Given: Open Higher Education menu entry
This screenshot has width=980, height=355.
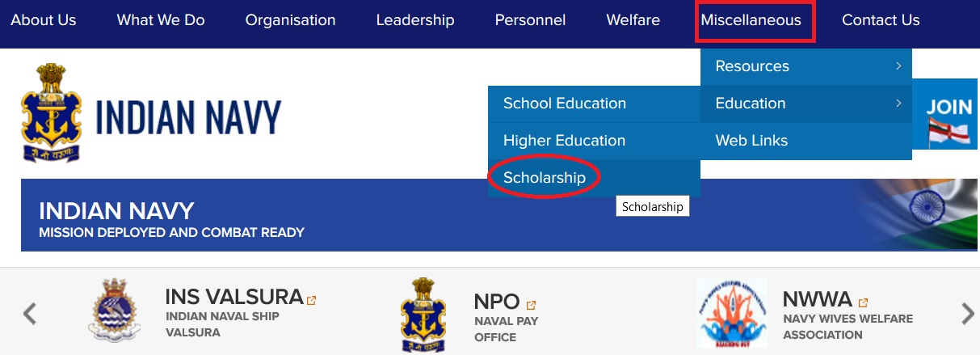Looking at the screenshot, I should coord(564,141).
